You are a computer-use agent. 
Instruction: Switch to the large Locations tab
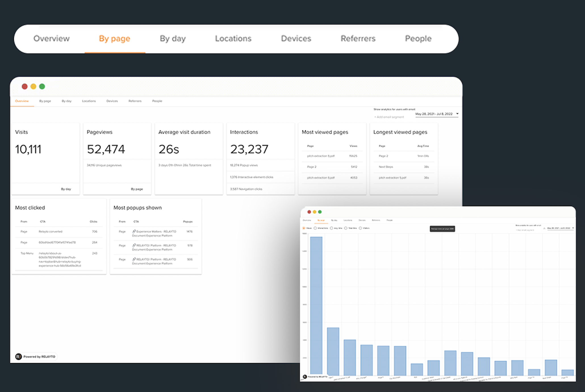233,39
